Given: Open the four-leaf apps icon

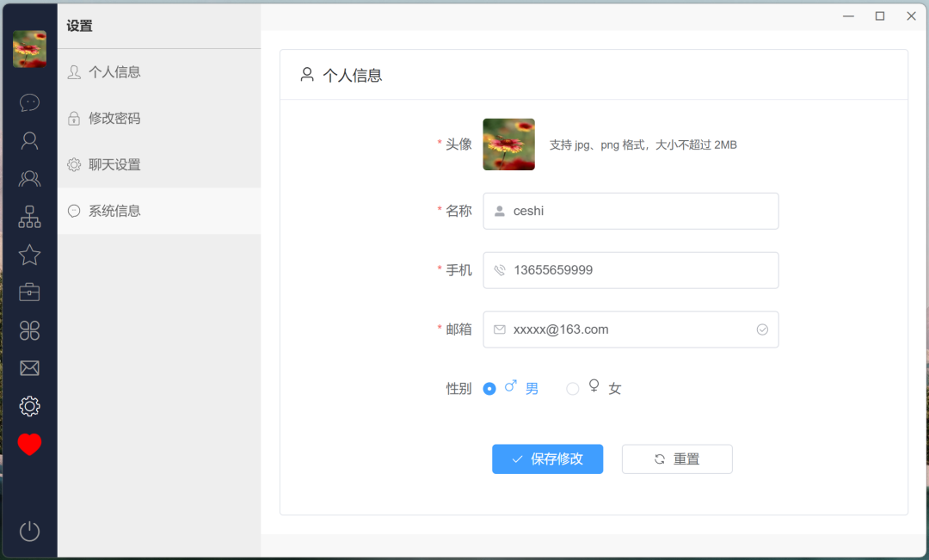Looking at the screenshot, I should [x=29, y=330].
